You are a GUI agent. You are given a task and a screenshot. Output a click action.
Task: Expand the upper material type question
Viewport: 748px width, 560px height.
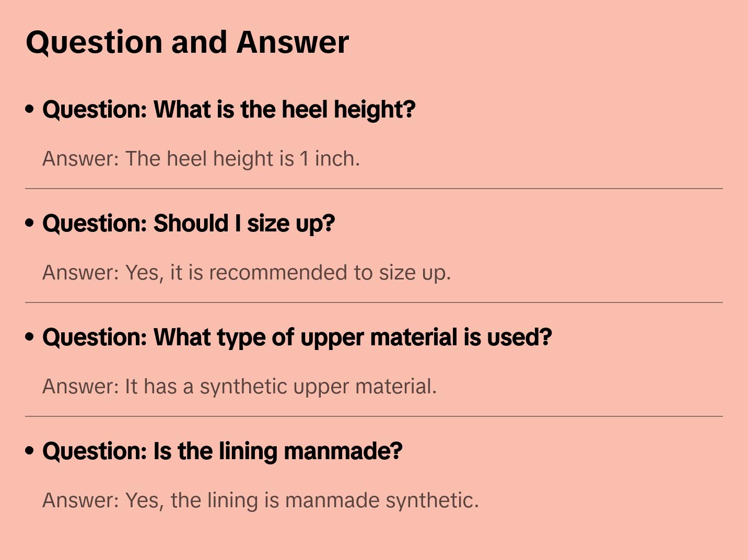pyautogui.click(x=297, y=337)
